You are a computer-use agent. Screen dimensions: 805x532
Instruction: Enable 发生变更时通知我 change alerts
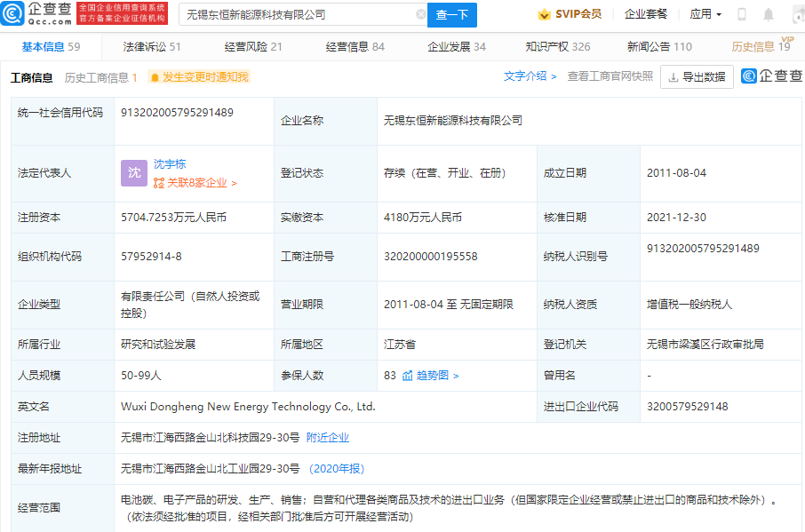point(199,77)
